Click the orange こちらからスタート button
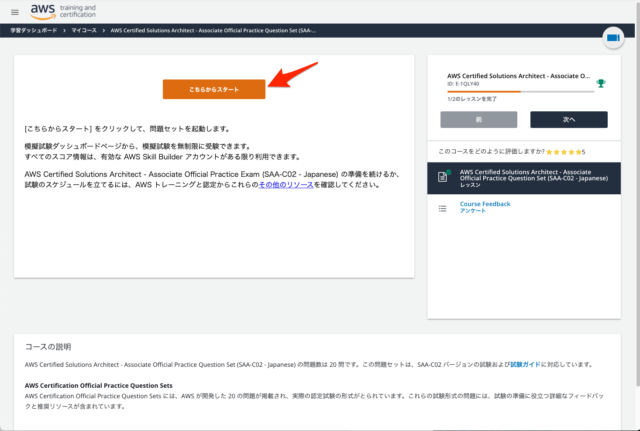Screen dimensions: 640x431 click(214, 89)
